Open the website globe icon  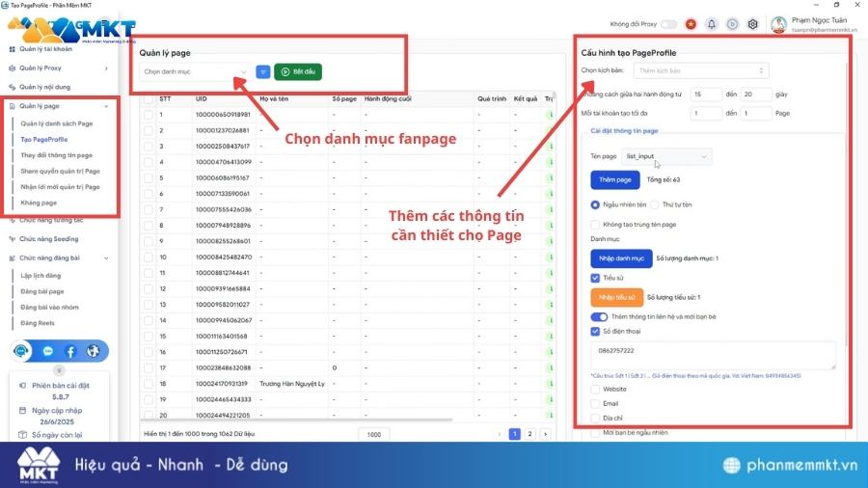pos(94,351)
